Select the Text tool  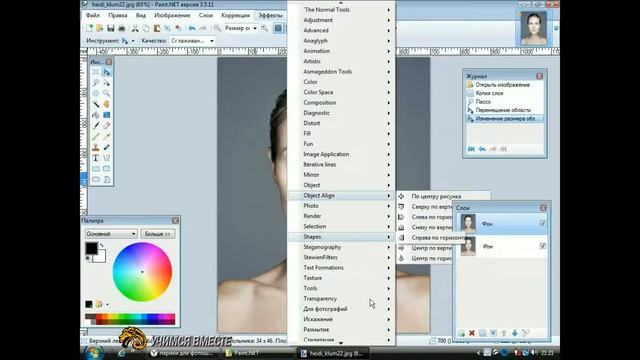click(x=96, y=158)
